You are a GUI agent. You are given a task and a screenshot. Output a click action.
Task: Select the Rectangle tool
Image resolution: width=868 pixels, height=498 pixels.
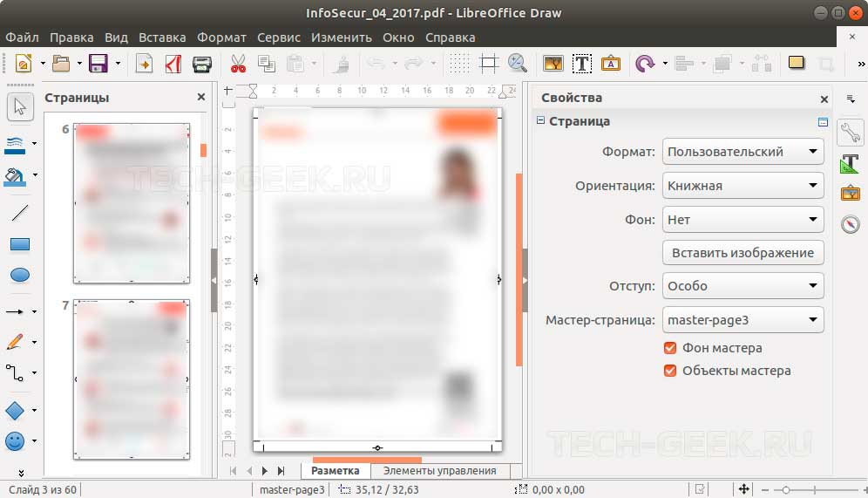pyautogui.click(x=20, y=244)
